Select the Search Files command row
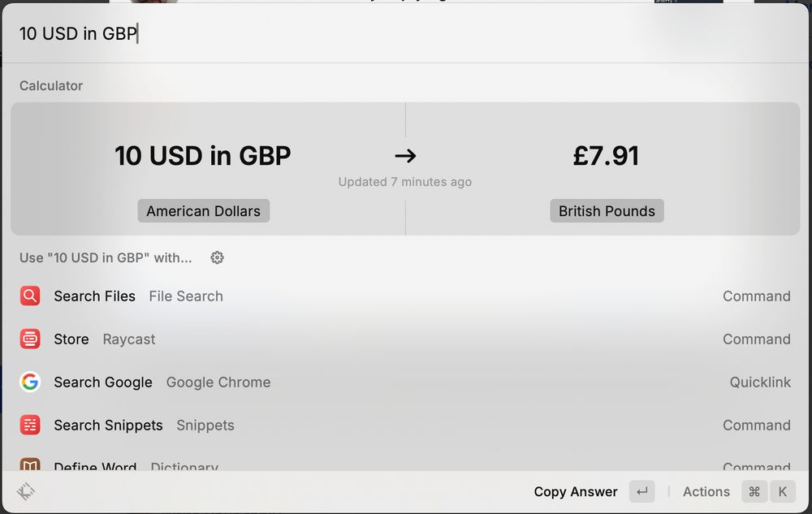This screenshot has width=812, height=514. pyautogui.click(x=405, y=296)
